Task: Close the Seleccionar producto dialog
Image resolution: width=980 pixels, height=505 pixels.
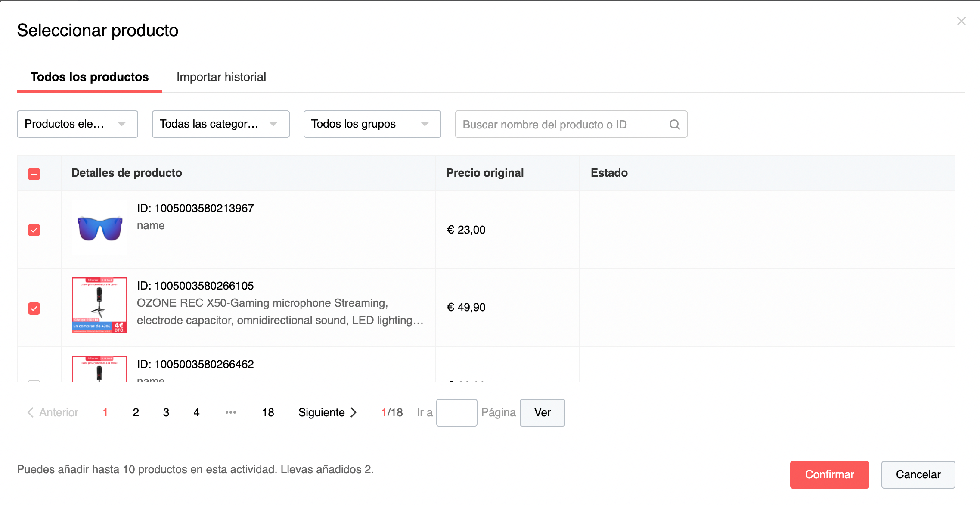Action: (x=961, y=21)
